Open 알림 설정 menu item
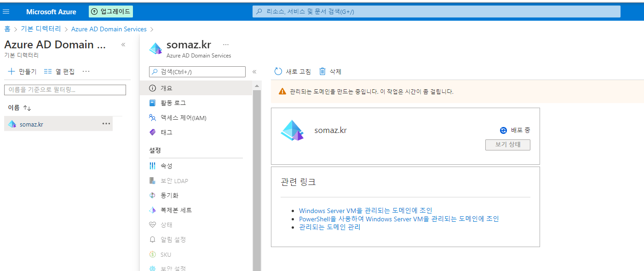Screen dimensions: 644x271 pyautogui.click(x=196, y=240)
